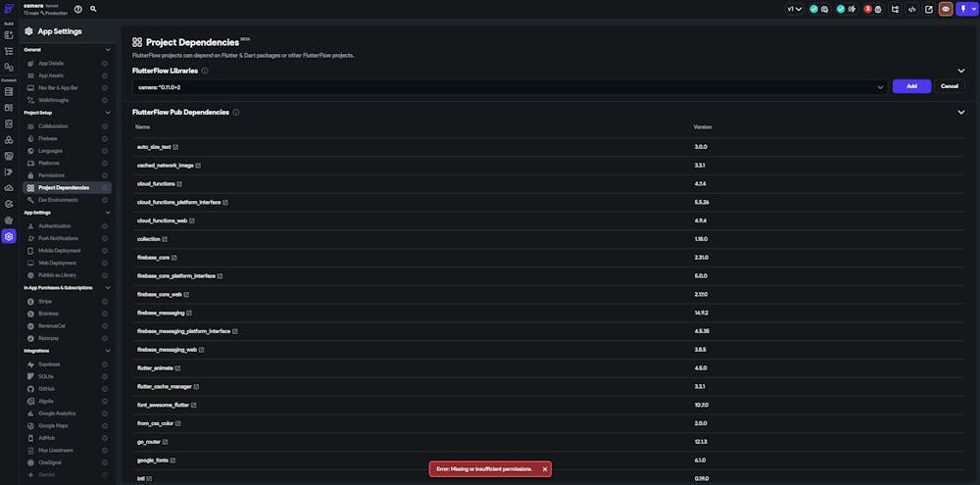
Task: Open the cloud_functions external link icon
Action: [x=179, y=184]
